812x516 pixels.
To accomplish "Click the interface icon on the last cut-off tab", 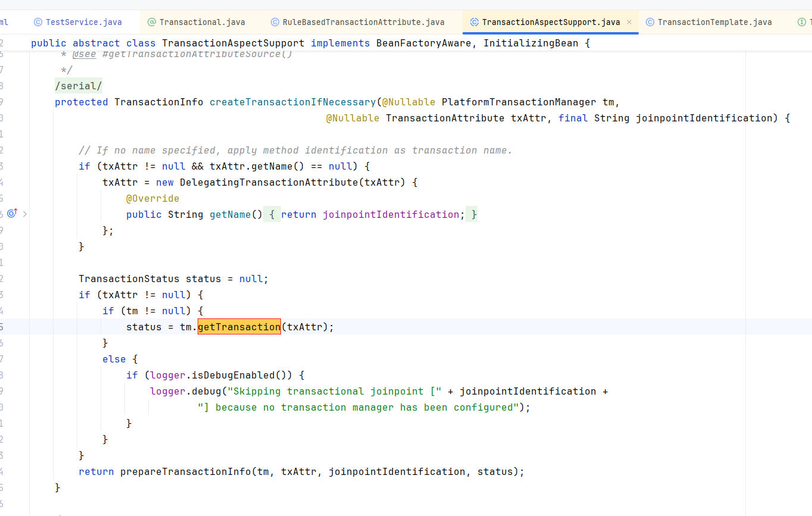I will (801, 22).
